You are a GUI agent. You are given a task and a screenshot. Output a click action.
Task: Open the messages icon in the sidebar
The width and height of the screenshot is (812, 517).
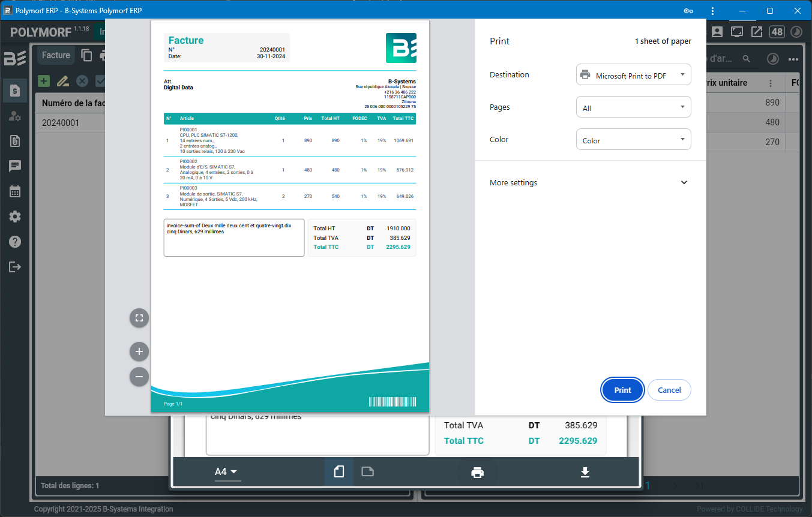(15, 166)
